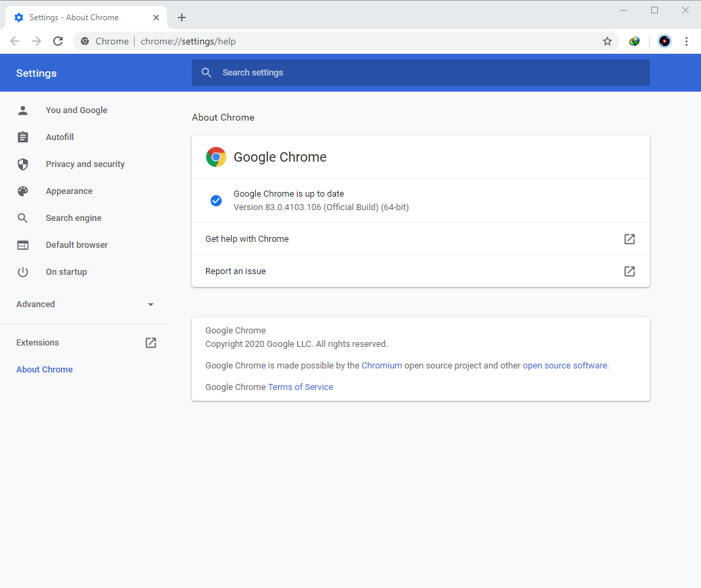Bookmark this page with the star icon

pyautogui.click(x=607, y=41)
